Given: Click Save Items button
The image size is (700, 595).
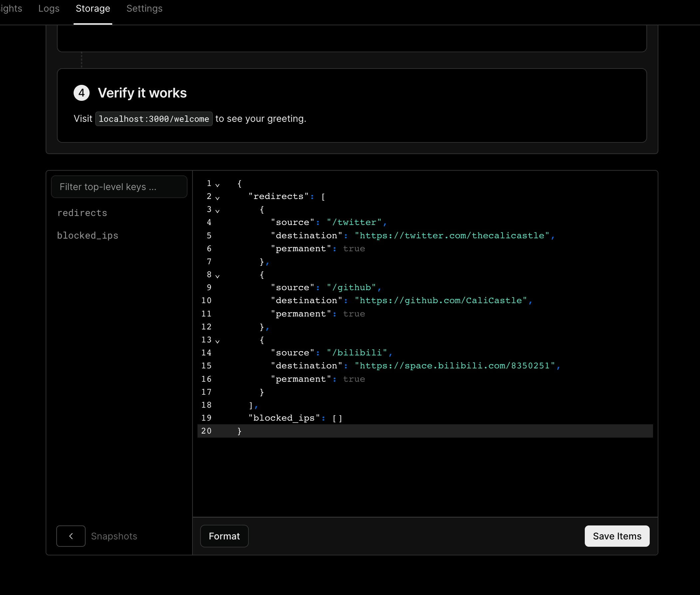Looking at the screenshot, I should [x=617, y=536].
